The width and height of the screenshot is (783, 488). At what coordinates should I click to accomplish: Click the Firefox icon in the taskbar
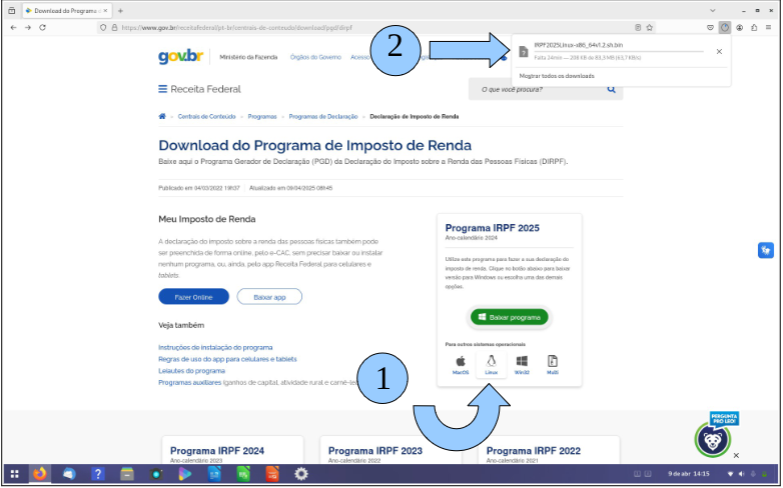(x=40, y=474)
